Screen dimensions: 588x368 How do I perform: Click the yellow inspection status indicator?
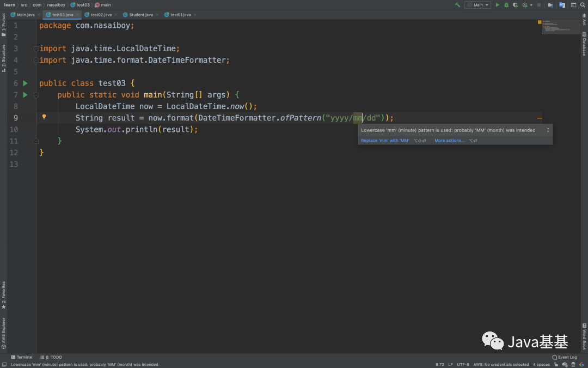[540, 22]
